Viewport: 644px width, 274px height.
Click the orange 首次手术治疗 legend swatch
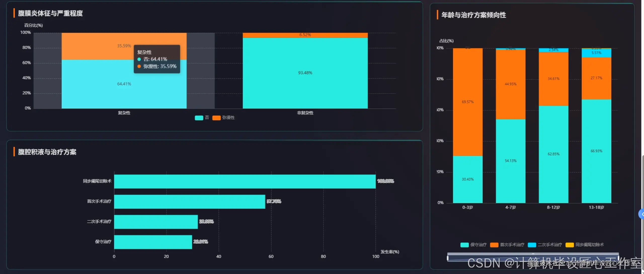(x=494, y=245)
